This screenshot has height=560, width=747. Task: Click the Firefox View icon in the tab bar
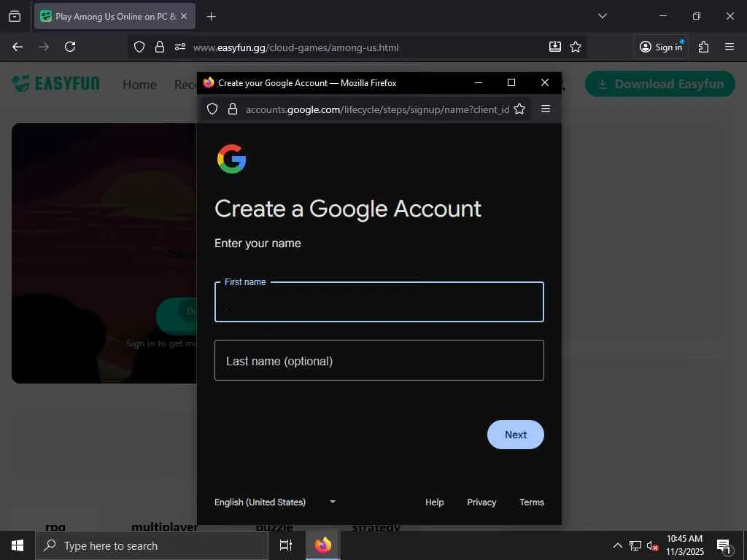point(15,16)
